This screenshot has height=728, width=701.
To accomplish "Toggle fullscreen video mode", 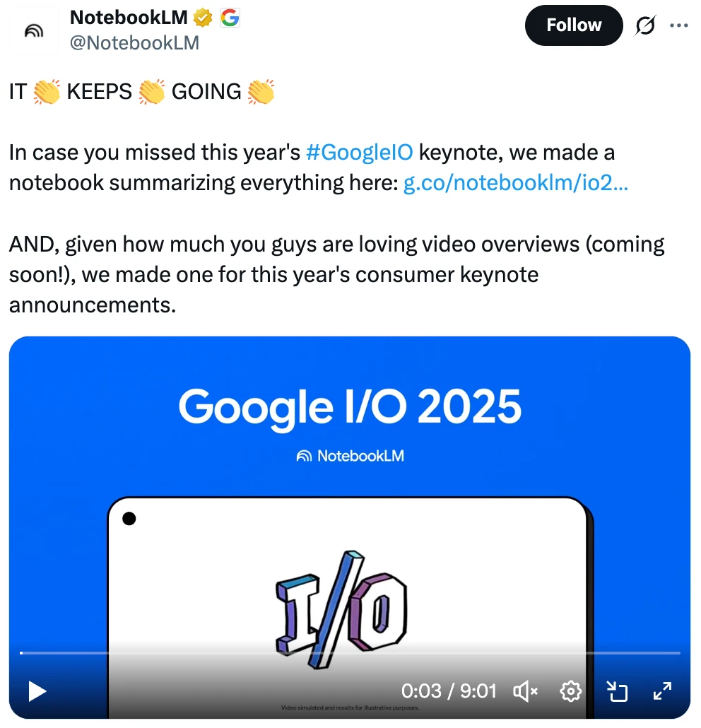I will tap(662, 691).
